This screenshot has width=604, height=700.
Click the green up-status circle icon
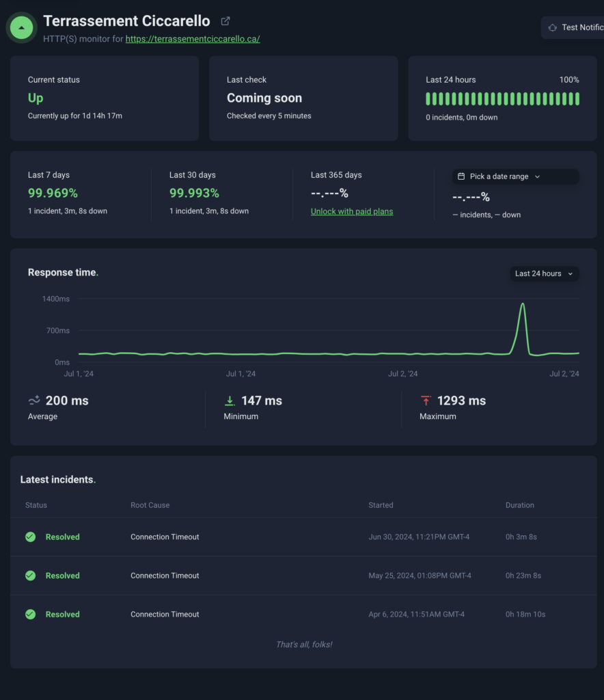pos(22,28)
